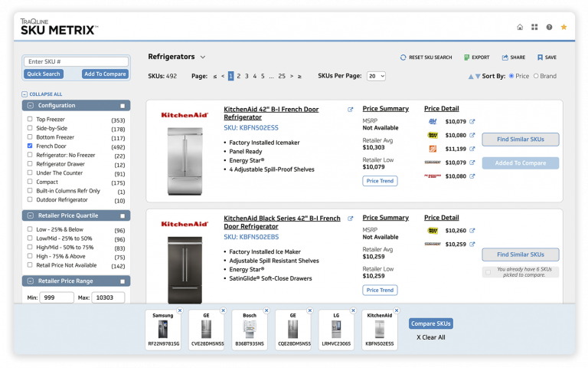Open external link for KBFN502ESS title
The image size is (588, 368).
click(350, 110)
